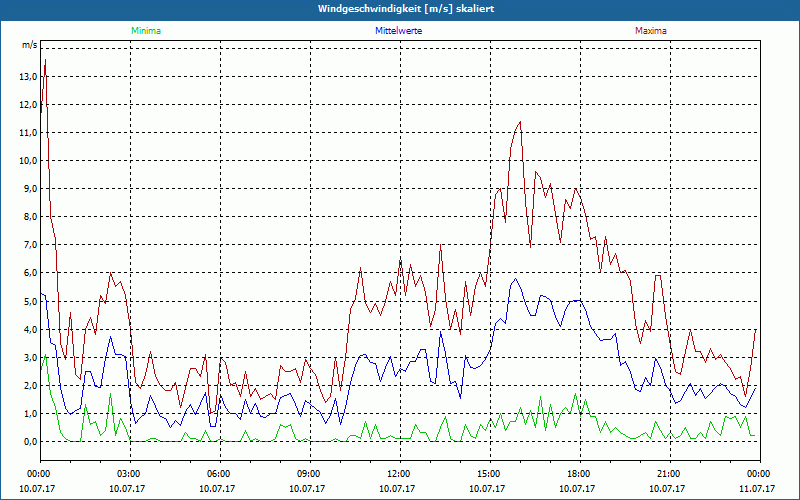The image size is (800, 500).
Task: Click the '6,0' y-axis value
Action: [30, 273]
